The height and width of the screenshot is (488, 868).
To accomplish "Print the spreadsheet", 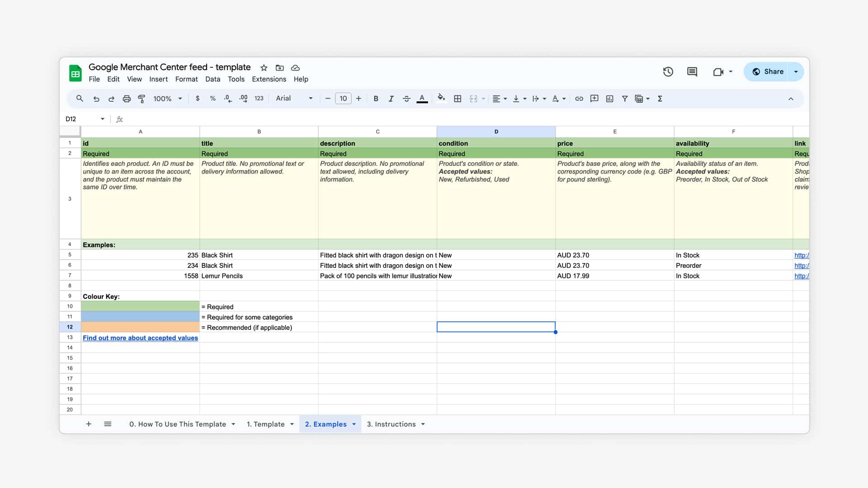I will coord(127,99).
